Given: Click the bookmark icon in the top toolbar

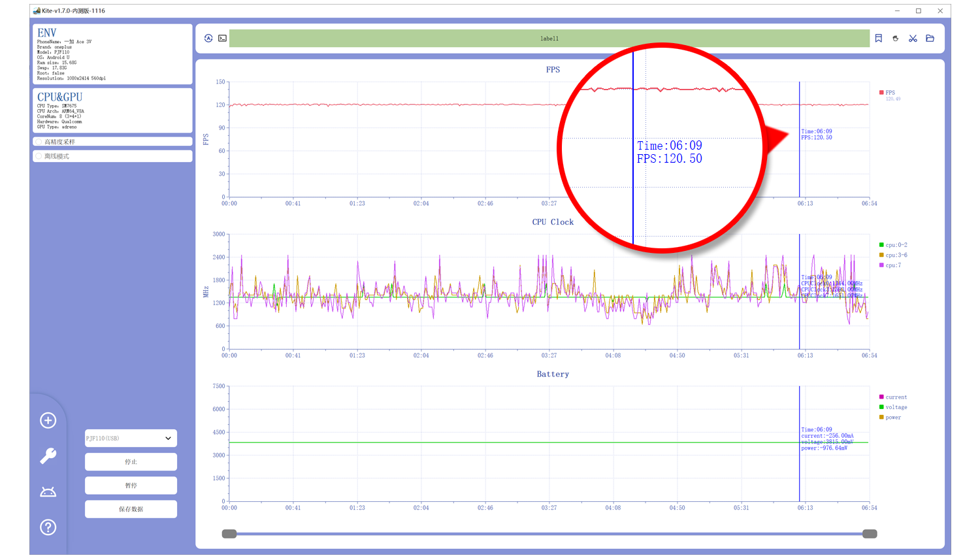Looking at the screenshot, I should (x=879, y=39).
